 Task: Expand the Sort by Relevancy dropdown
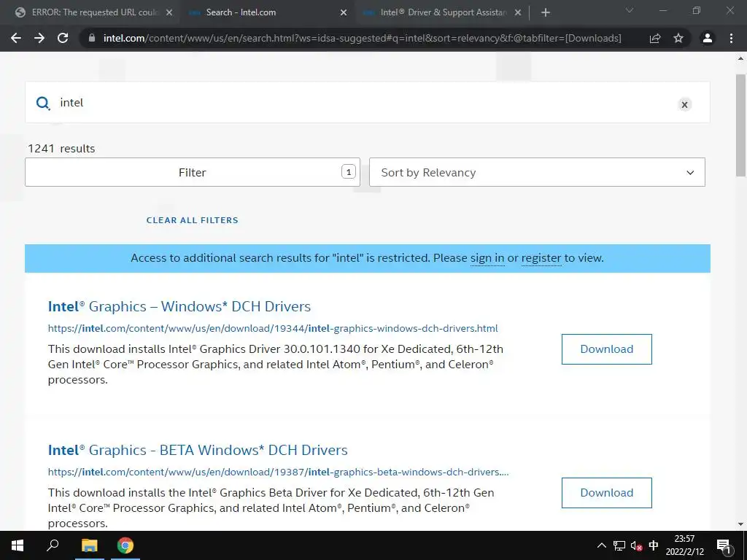[537, 172]
